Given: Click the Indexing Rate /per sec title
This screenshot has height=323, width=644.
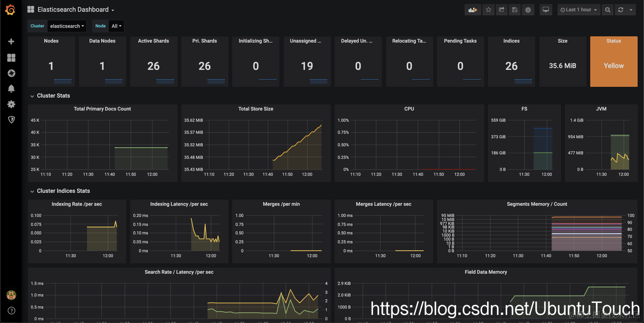Looking at the screenshot, I should [x=77, y=204].
